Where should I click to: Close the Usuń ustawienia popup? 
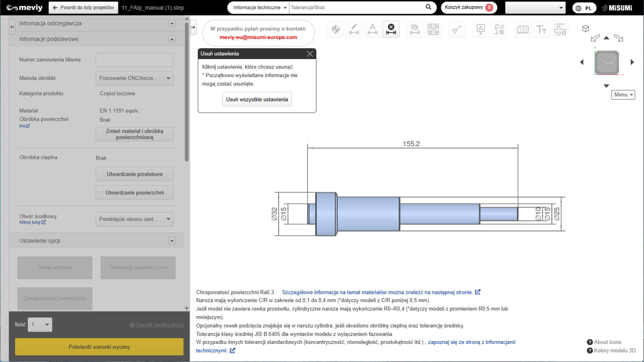(x=310, y=54)
